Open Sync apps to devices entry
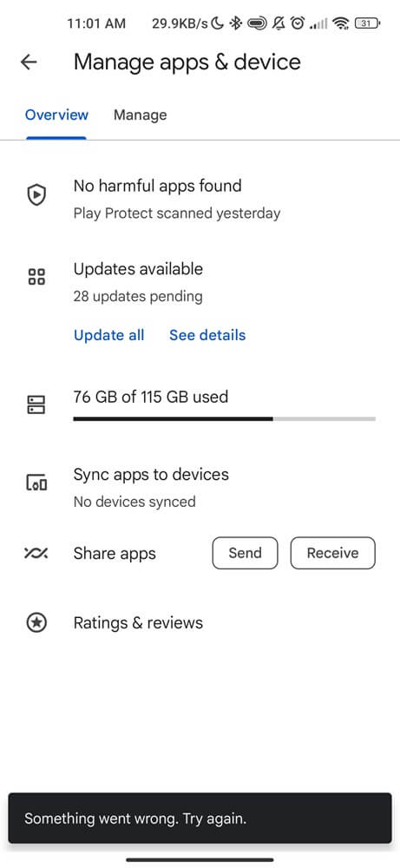Image resolution: width=400 pixels, height=868 pixels. point(200,488)
